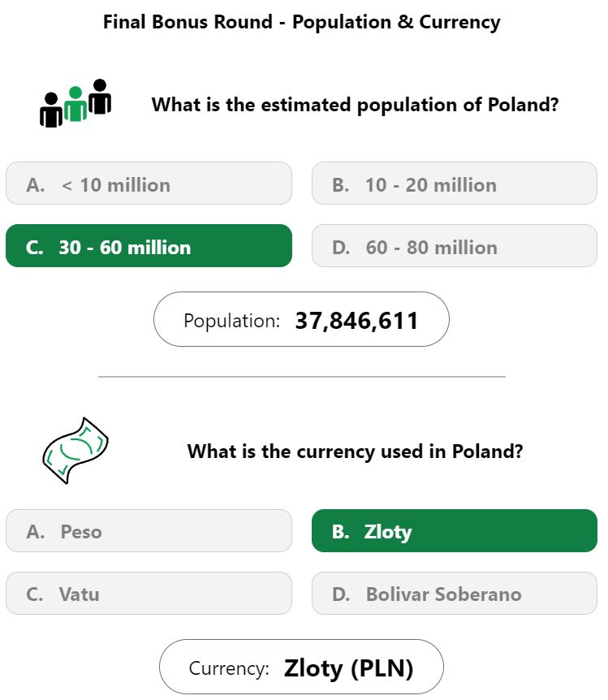
Task: Click the Zloty (PLN) bold text
Action: pos(348,668)
